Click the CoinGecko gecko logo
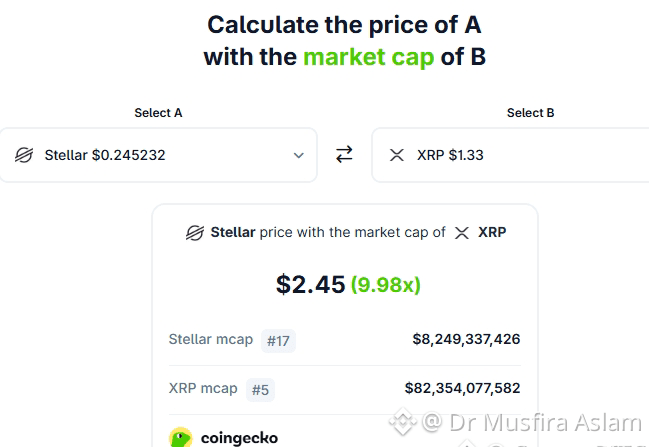This screenshot has height=447, width=649. point(181,437)
